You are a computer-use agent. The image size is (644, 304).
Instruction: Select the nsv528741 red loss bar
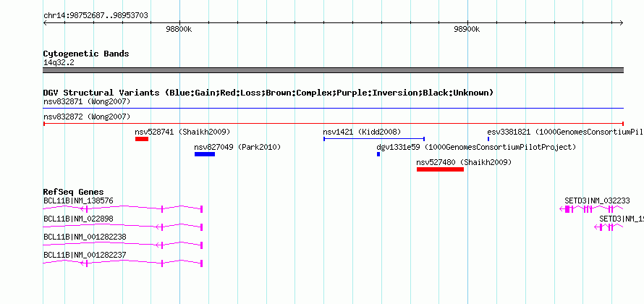click(x=142, y=139)
